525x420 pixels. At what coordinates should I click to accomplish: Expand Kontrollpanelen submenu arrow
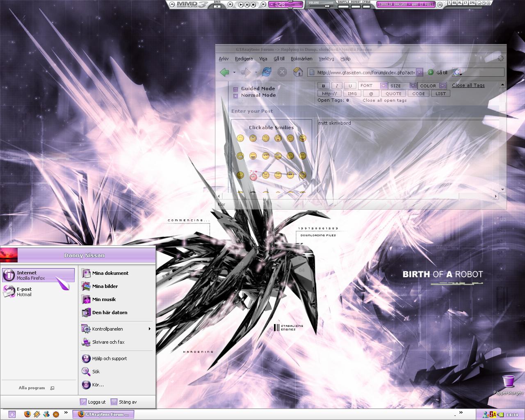[x=150, y=329]
